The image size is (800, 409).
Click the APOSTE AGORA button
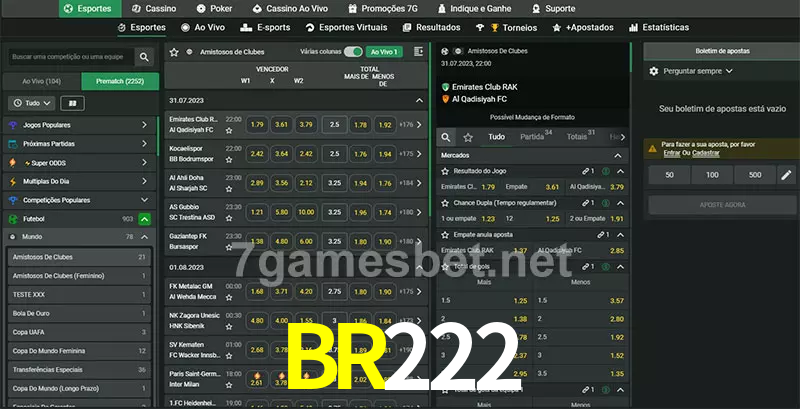(722, 205)
